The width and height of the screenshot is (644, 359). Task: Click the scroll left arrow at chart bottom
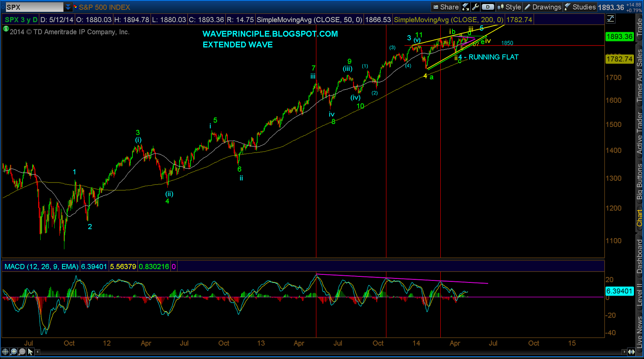(x=38, y=352)
